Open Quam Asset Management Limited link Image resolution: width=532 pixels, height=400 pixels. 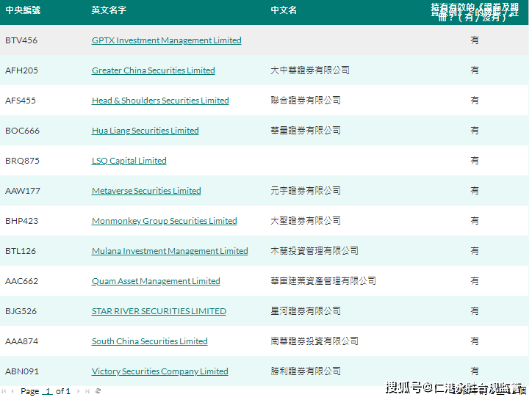156,281
